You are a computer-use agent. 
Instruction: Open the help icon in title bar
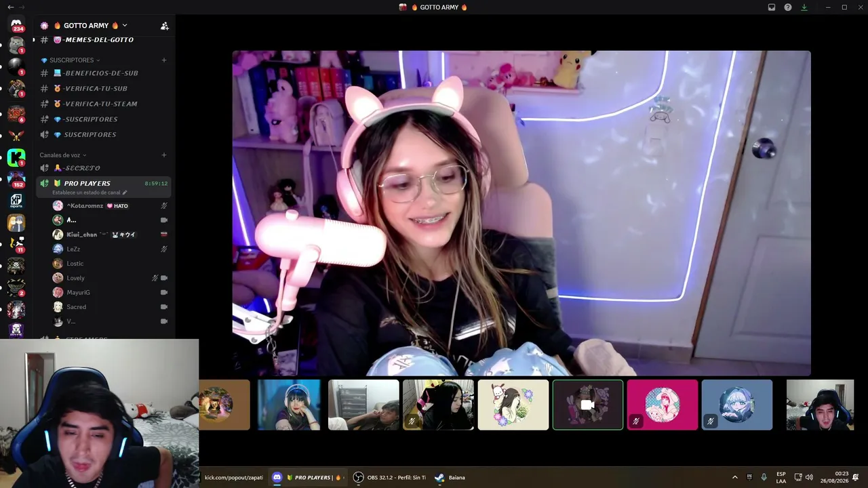(788, 7)
